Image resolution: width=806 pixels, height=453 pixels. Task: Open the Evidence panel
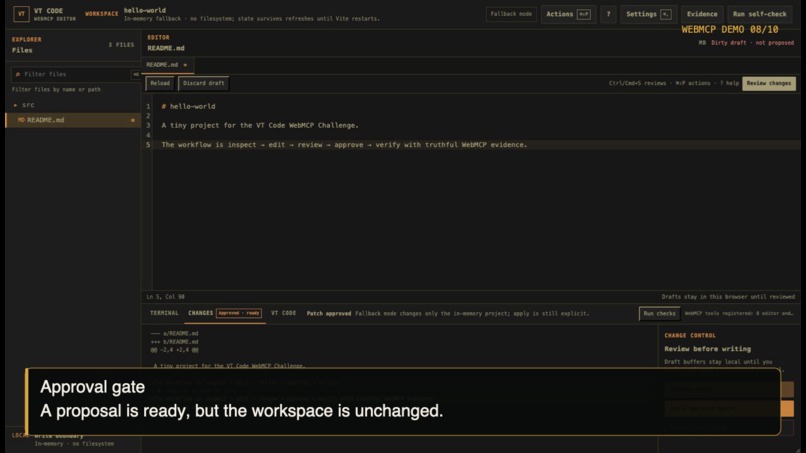(702, 14)
